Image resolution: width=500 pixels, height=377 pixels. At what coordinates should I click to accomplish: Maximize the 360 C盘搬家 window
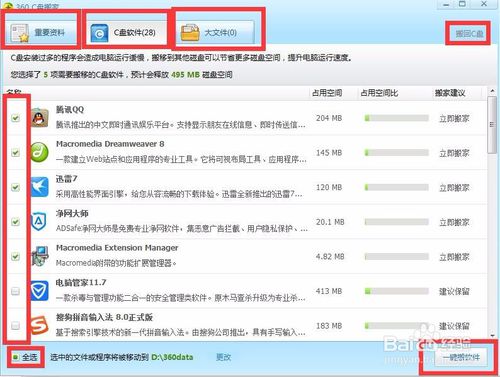462,4
